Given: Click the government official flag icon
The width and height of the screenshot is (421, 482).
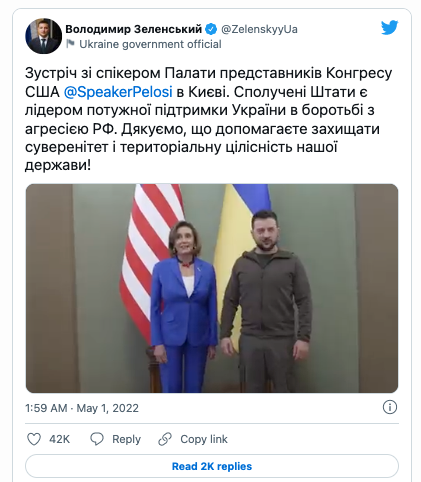Looking at the screenshot, I should point(70,44).
